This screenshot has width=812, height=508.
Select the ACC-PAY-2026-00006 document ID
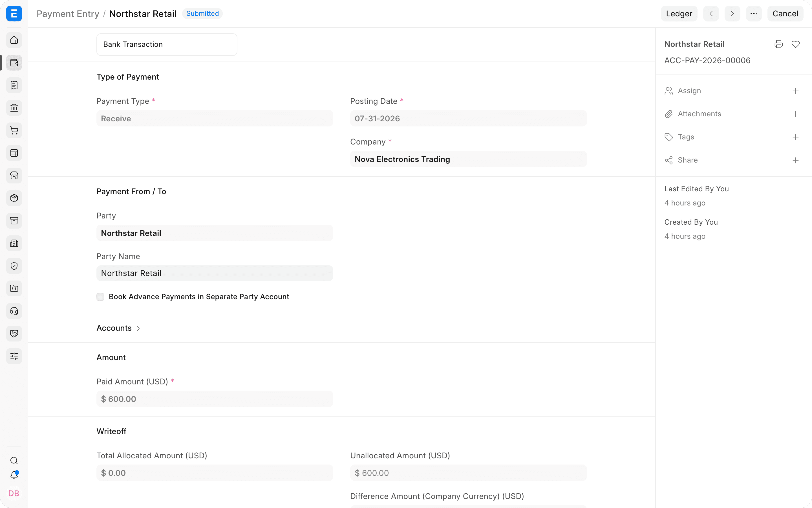tap(707, 60)
